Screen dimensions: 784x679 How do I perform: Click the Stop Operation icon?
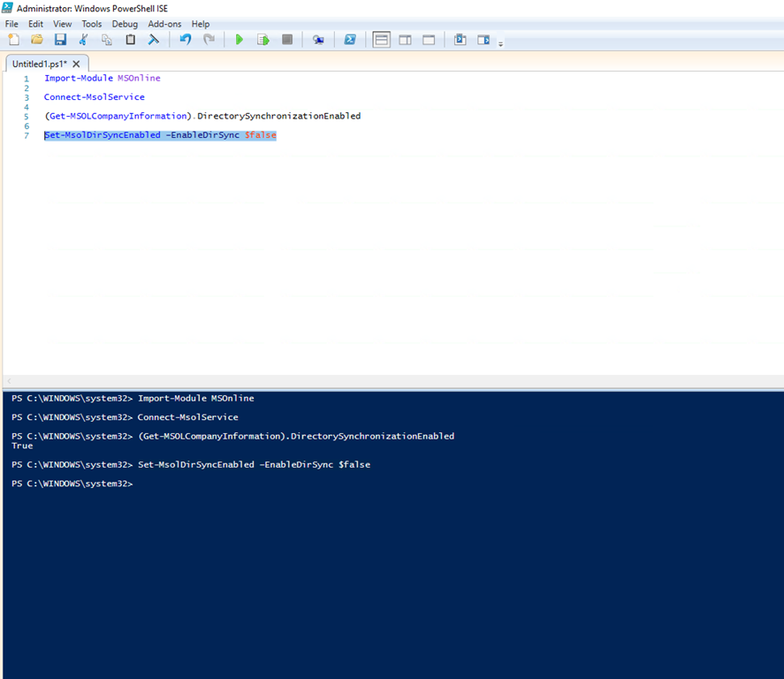click(287, 40)
